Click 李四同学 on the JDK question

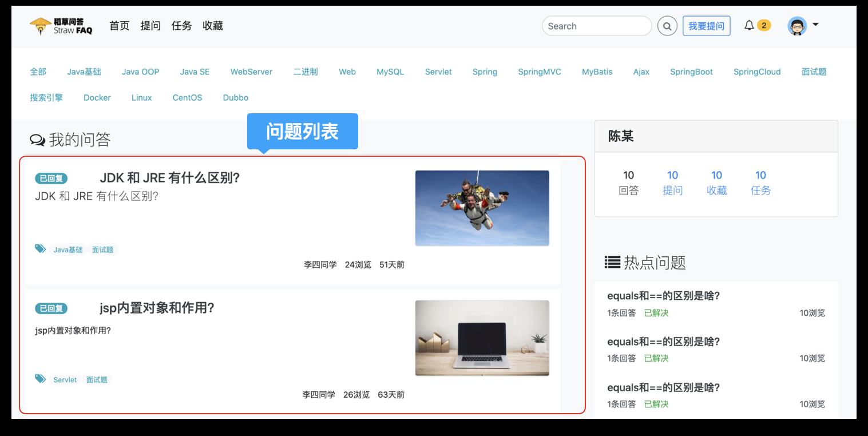click(x=320, y=264)
